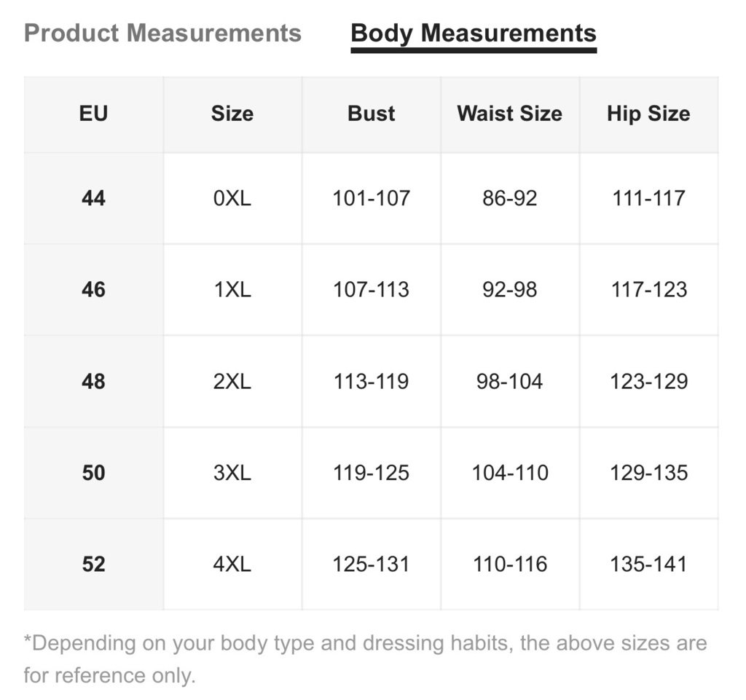Select the EU 46 row label

pos(94,290)
